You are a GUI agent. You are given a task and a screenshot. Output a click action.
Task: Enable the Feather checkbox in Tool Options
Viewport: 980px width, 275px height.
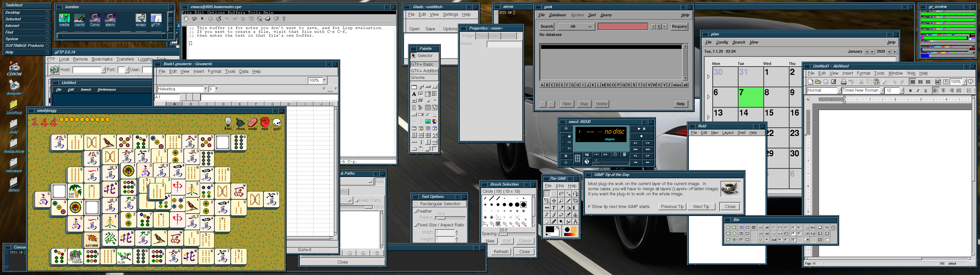click(415, 211)
